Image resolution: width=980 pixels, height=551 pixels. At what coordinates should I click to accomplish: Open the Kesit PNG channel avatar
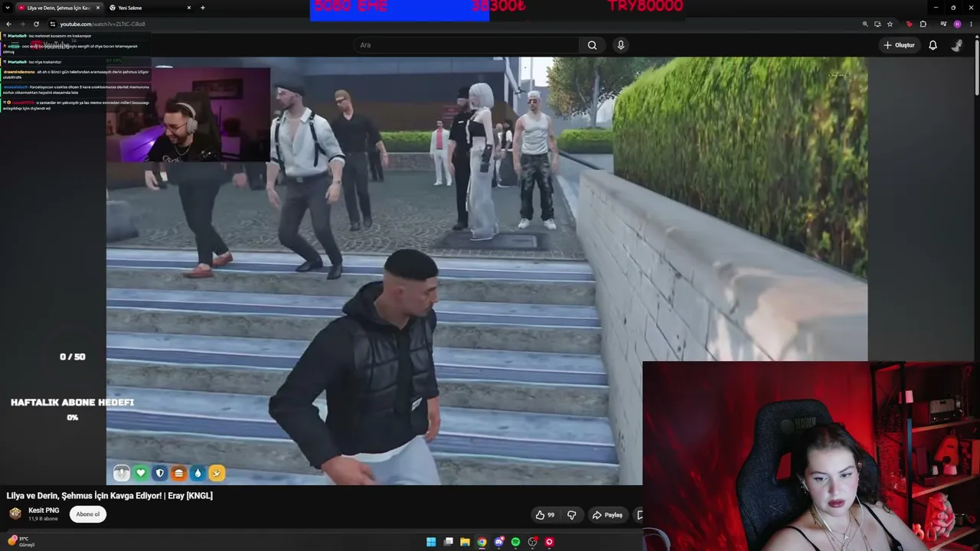[x=15, y=514]
